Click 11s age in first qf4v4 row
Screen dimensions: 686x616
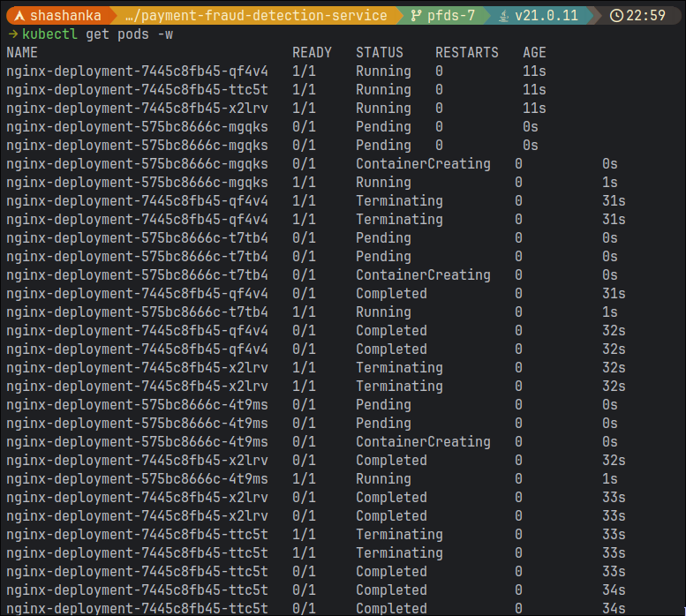tap(534, 71)
